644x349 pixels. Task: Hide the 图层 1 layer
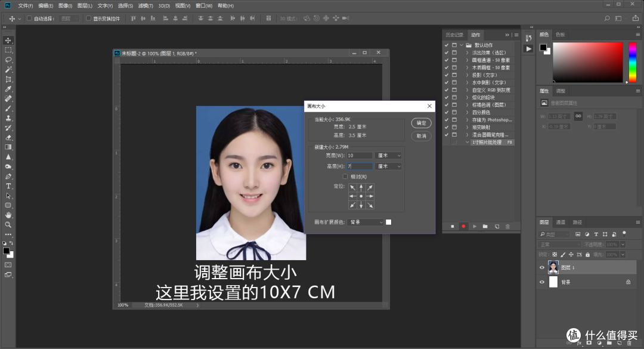coord(541,267)
